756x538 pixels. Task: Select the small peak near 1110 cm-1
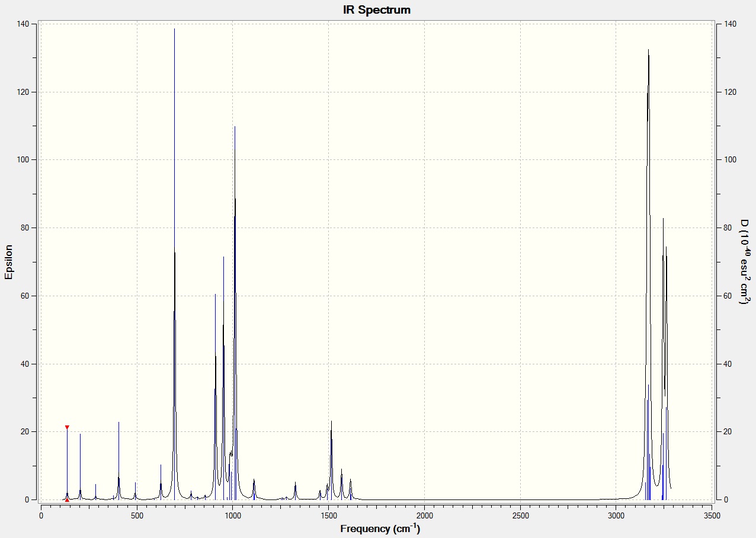(254, 489)
